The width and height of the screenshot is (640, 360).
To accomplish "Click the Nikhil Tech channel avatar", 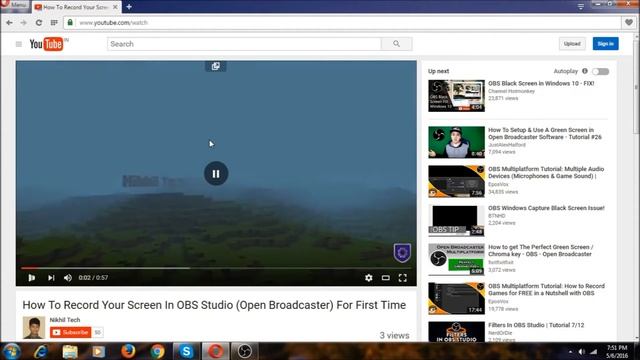I will coord(34,327).
